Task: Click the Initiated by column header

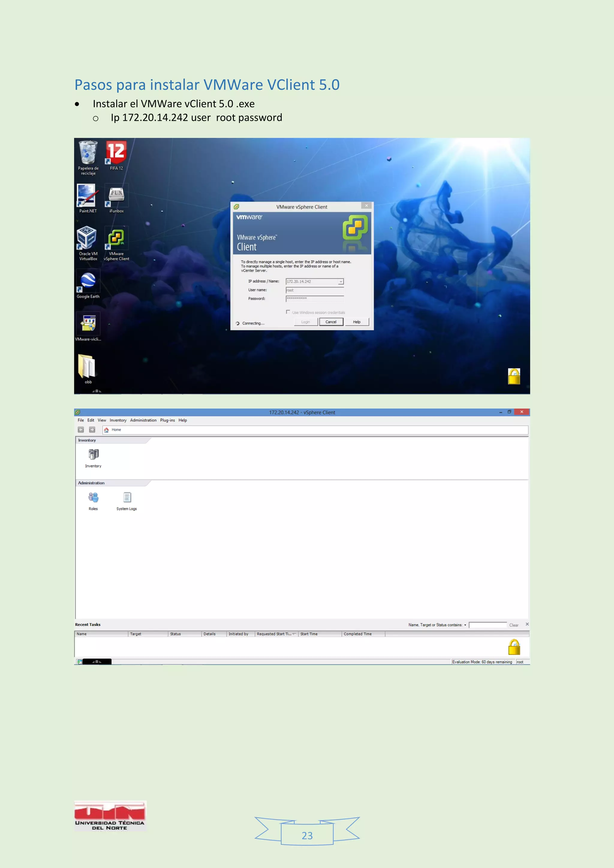Action: 240,634
